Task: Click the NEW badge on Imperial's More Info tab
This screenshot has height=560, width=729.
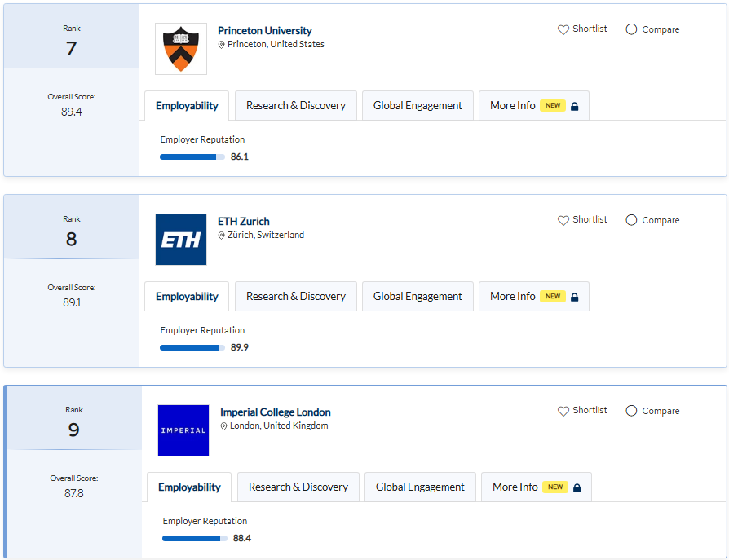Action: click(x=555, y=487)
